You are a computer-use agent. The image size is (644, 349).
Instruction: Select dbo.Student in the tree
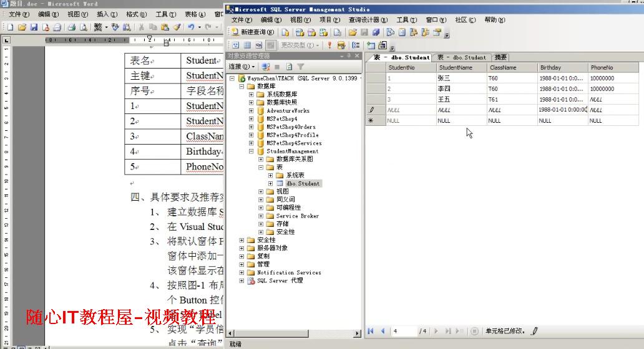click(x=303, y=184)
